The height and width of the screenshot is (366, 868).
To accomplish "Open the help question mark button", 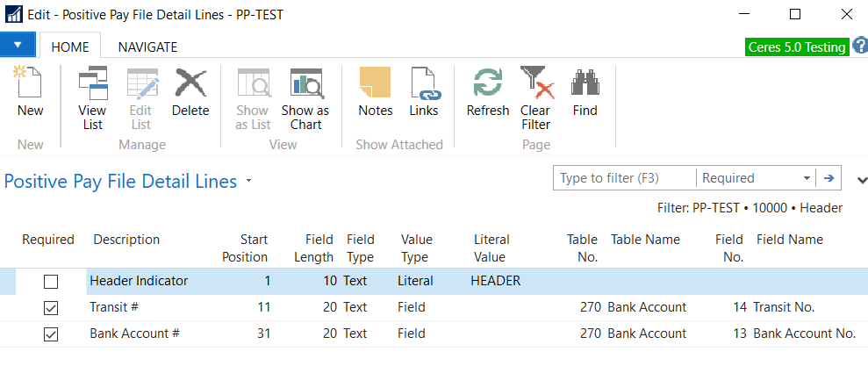I will click(x=858, y=47).
